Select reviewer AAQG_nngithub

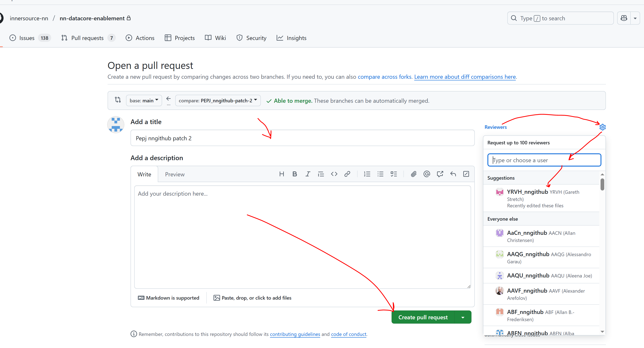[541, 258]
